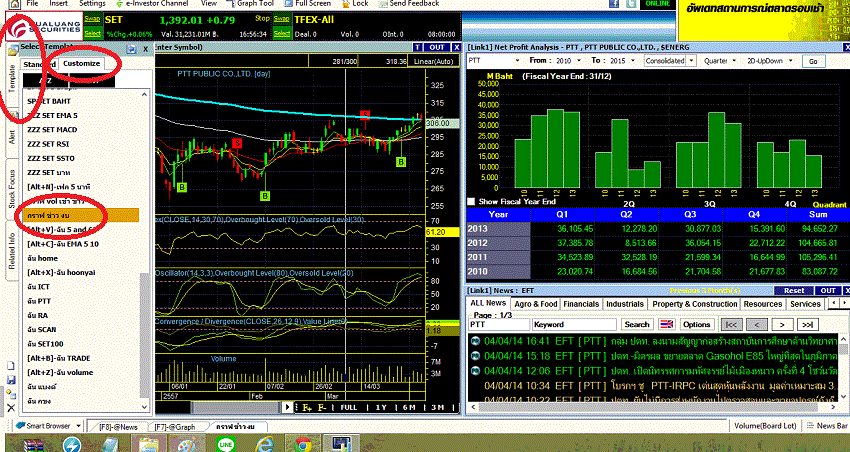
Task: Select the Resources news tab
Action: [762, 304]
